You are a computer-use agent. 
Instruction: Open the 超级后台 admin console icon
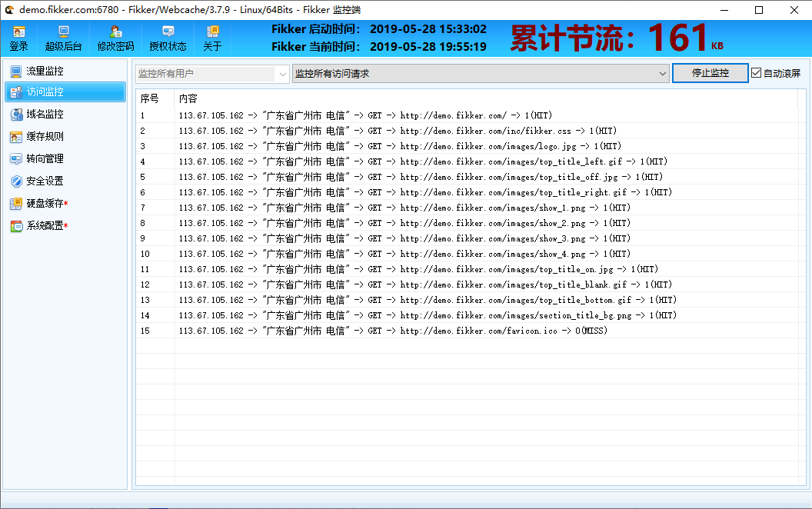click(x=64, y=32)
